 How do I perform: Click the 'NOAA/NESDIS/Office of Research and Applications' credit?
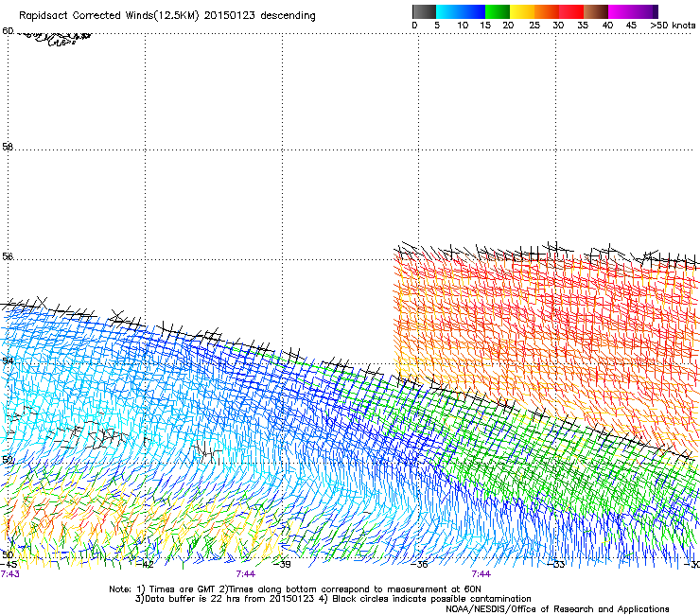click(x=557, y=609)
